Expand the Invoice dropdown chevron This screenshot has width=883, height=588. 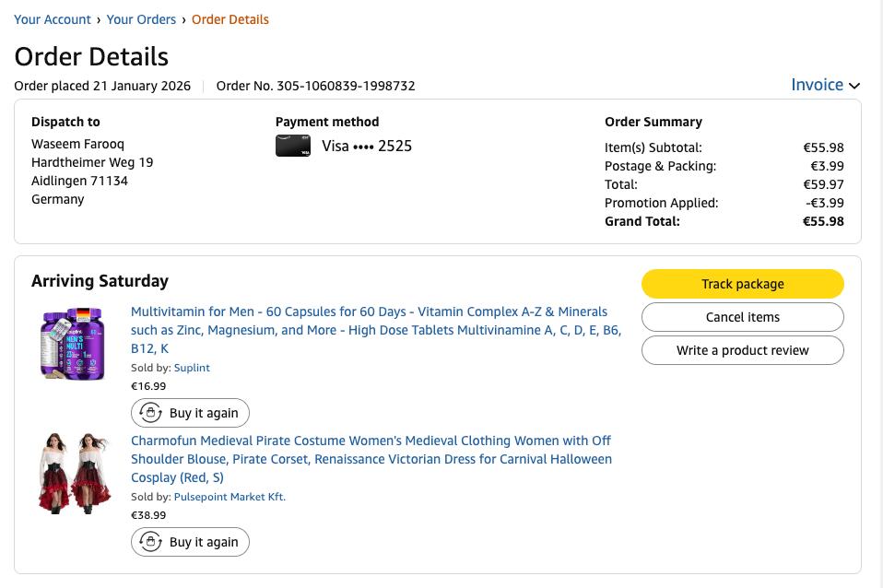click(x=854, y=86)
